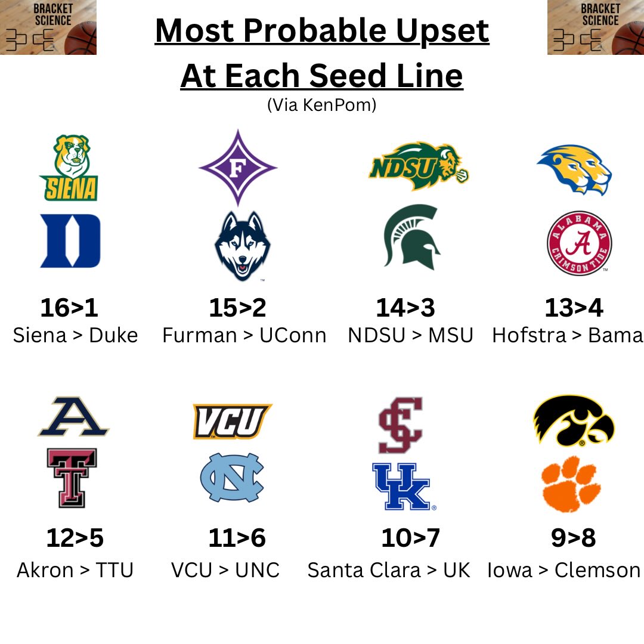Select the Alabama Crimson Tide logo
644x644 pixels.
(x=580, y=243)
